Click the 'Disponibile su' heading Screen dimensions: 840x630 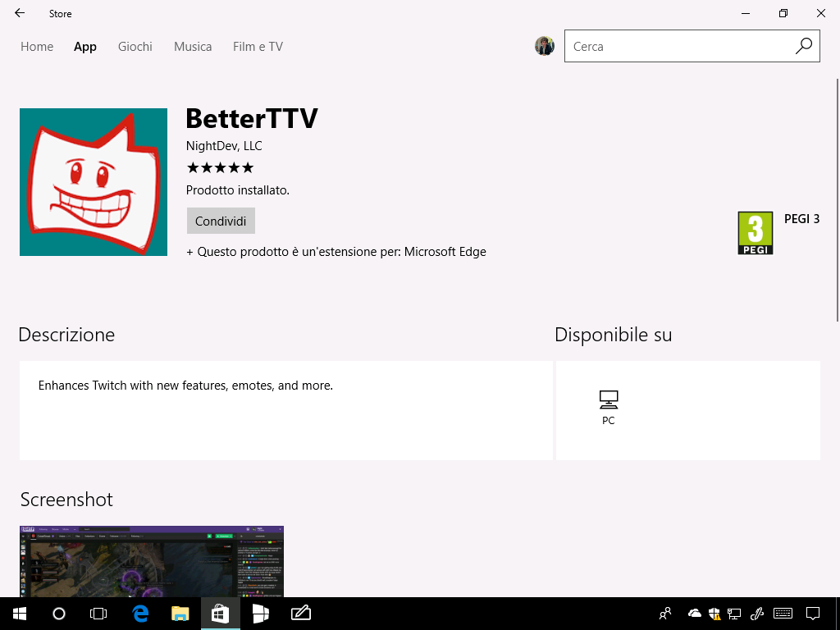tap(614, 335)
